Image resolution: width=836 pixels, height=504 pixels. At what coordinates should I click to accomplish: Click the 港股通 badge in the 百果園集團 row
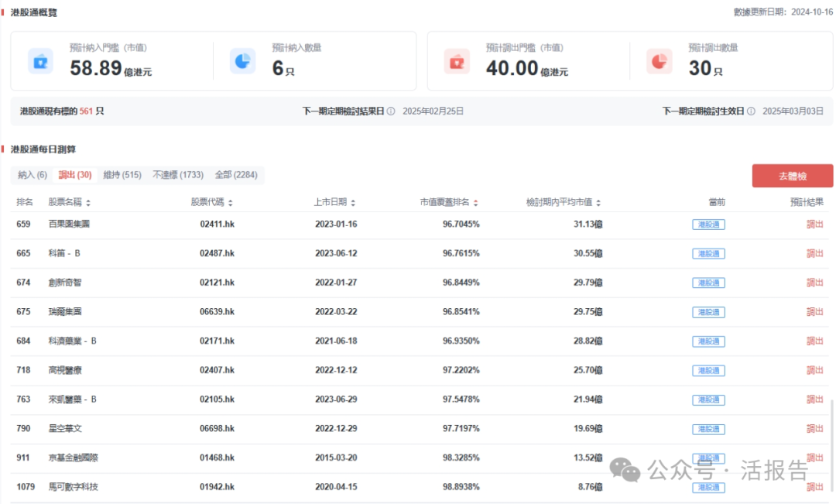708,225
